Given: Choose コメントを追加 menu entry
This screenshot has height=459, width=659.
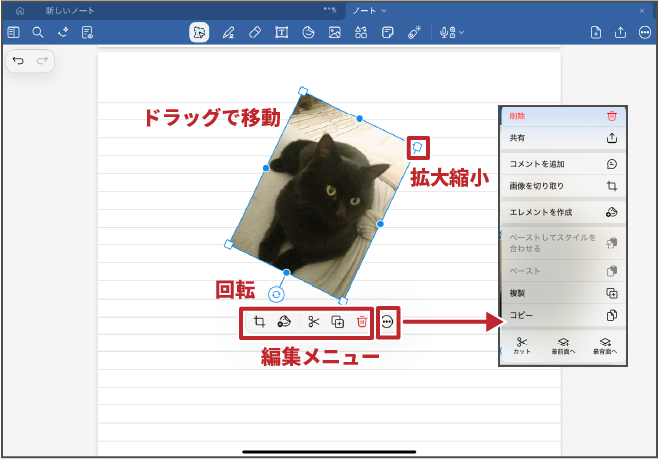Looking at the screenshot, I should [563, 164].
